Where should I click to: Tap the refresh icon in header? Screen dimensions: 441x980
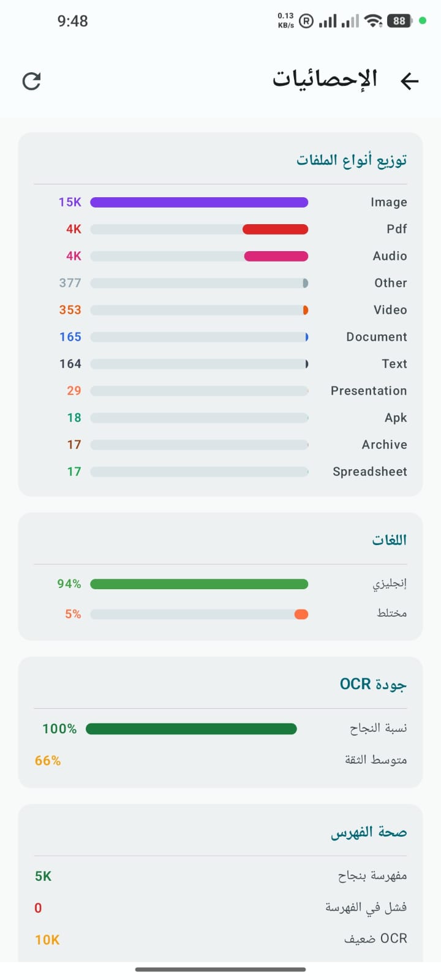pos(31,81)
